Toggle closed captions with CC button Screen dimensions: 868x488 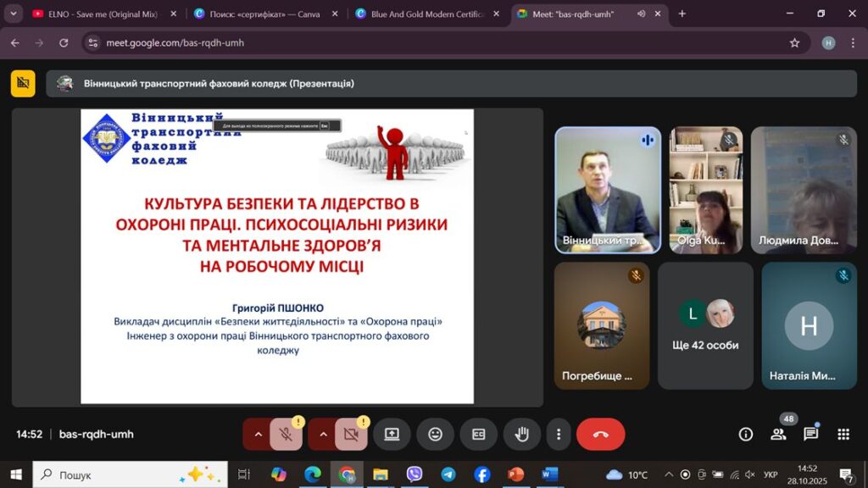tap(478, 435)
